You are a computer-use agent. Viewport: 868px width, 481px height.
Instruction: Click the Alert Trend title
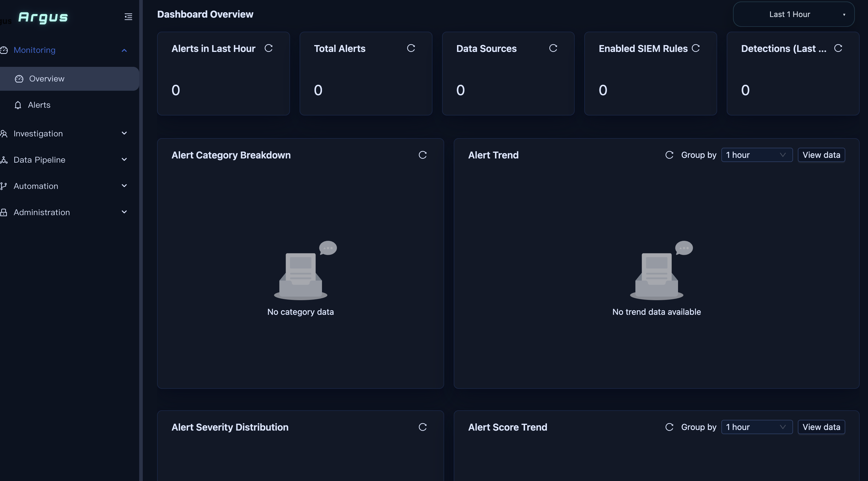pyautogui.click(x=493, y=155)
